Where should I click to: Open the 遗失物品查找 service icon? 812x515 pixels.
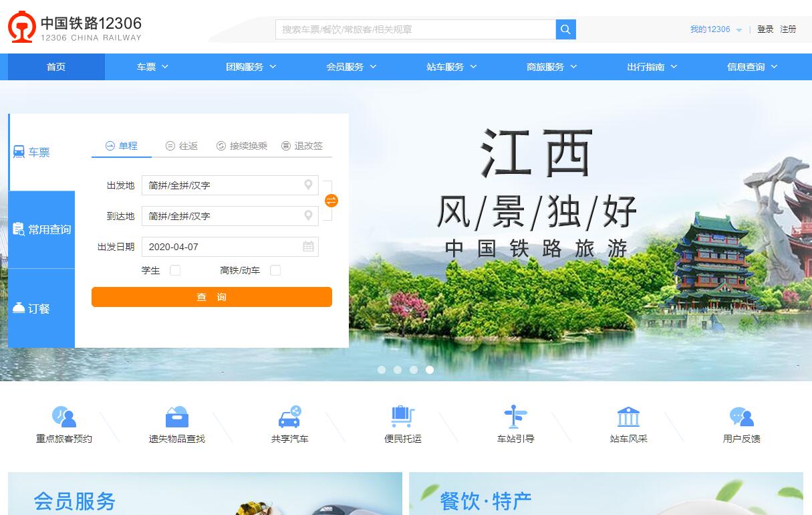pyautogui.click(x=177, y=417)
